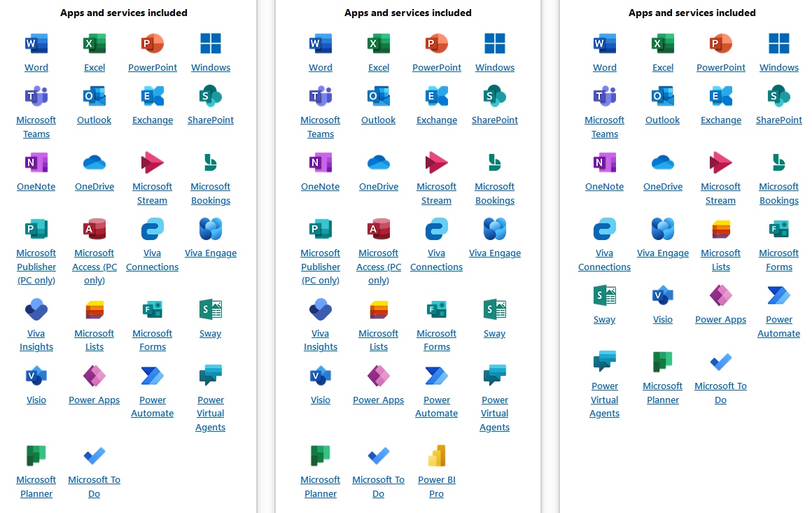The image size is (812, 513).
Task: Click the Word icon in the left column
Action: coord(36,43)
